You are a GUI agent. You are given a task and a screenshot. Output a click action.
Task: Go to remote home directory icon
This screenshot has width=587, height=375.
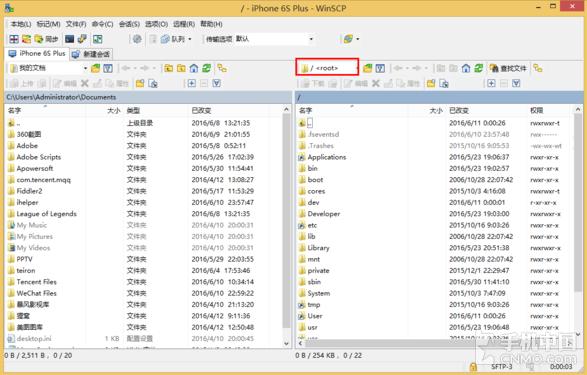(x=466, y=68)
